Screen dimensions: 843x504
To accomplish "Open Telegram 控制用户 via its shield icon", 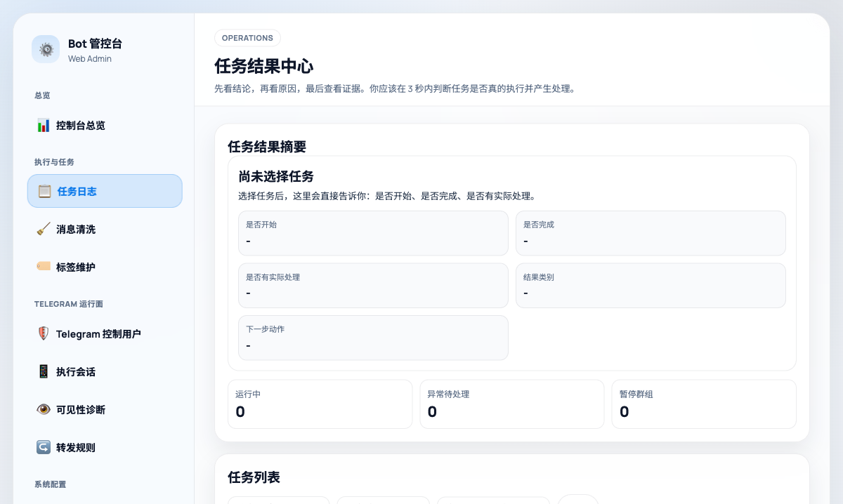I will [x=44, y=333].
